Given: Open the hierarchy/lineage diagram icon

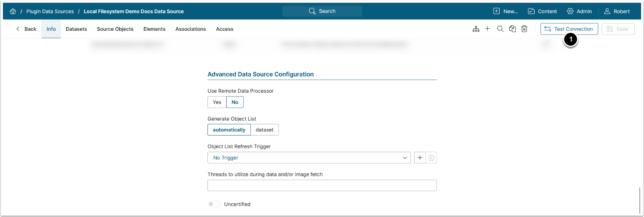Looking at the screenshot, I should coord(476,29).
